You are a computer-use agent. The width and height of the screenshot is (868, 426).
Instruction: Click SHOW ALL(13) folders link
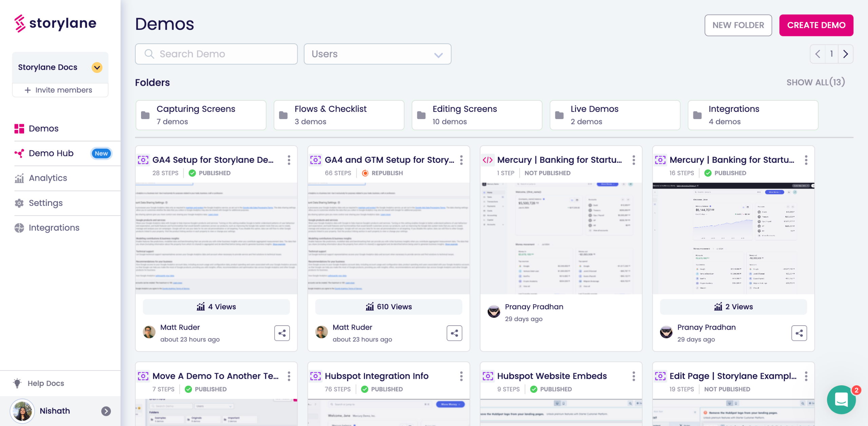tap(815, 82)
